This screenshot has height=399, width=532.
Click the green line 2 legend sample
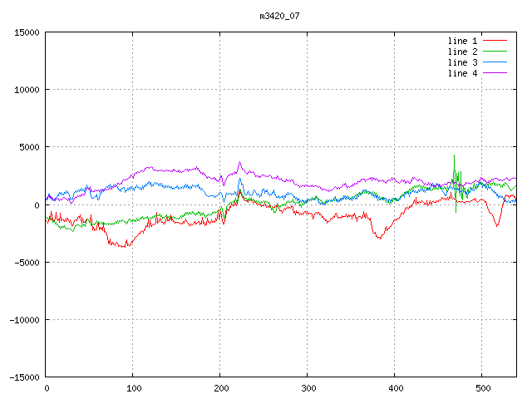pos(495,52)
